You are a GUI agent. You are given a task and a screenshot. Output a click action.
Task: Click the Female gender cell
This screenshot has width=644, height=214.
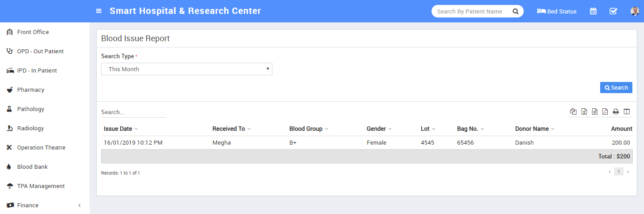pos(377,143)
